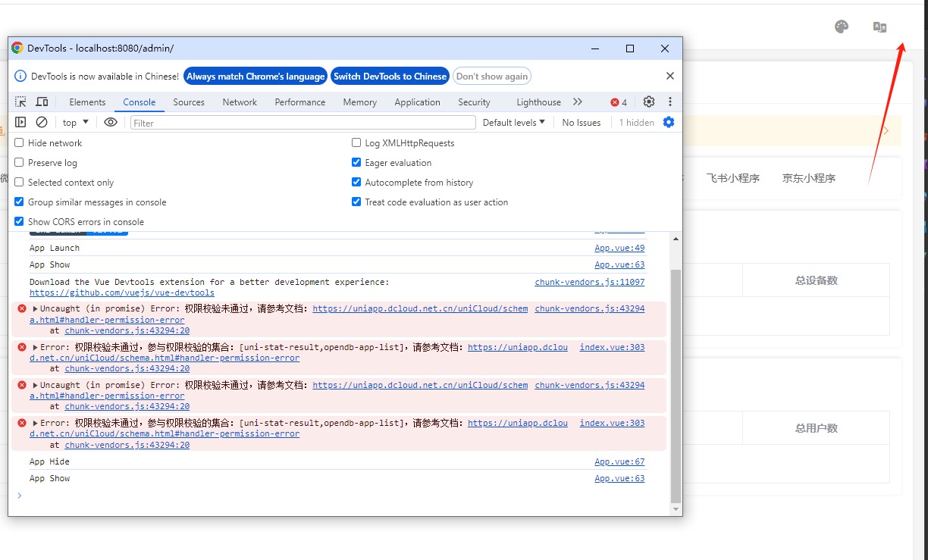
Task: Uncheck Autocomplete from history
Action: tap(356, 183)
